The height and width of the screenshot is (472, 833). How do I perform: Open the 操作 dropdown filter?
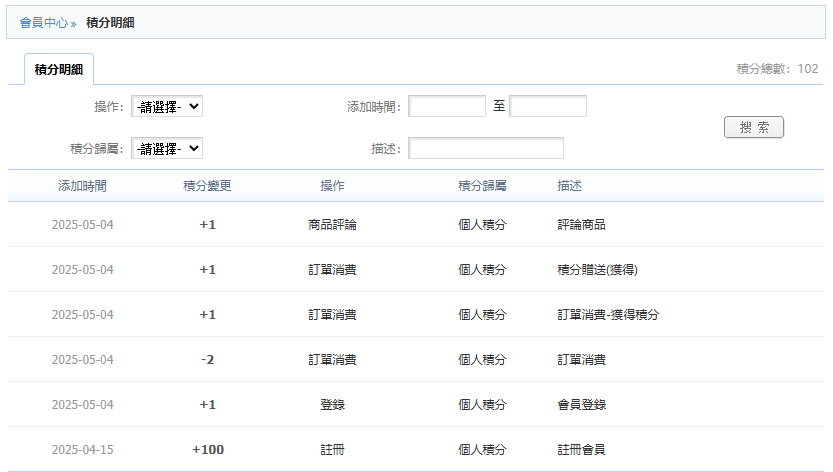click(166, 107)
